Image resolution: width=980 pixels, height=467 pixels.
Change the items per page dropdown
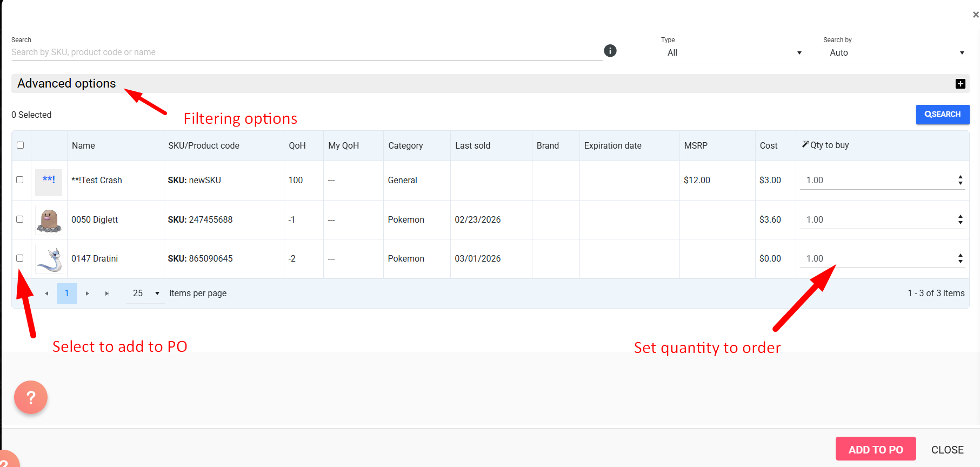point(146,293)
